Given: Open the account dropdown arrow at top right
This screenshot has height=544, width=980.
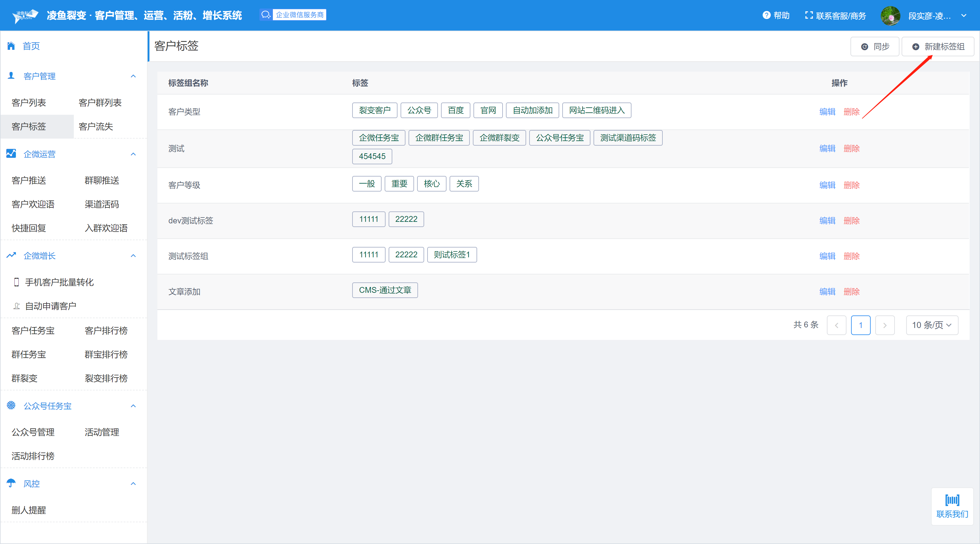Looking at the screenshot, I should coord(964,16).
